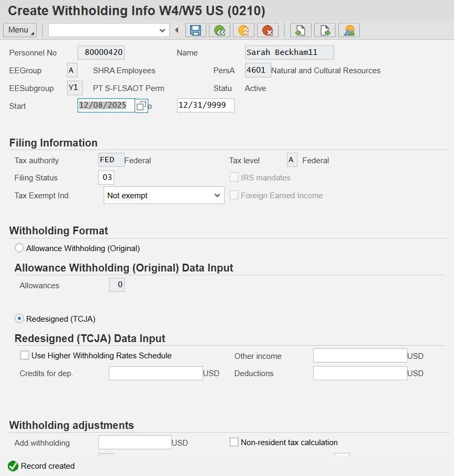Click the Allowances field

(x=117, y=285)
